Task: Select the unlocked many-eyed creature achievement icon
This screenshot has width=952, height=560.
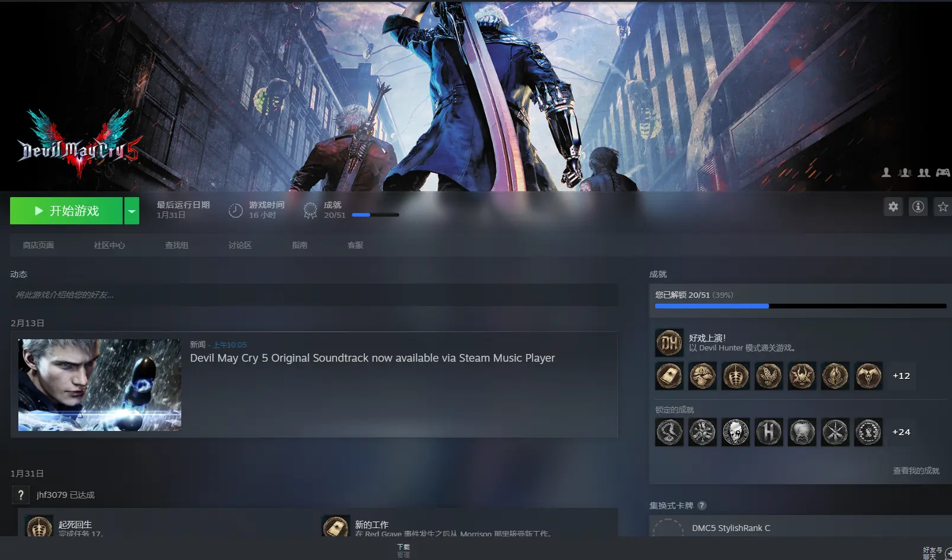Action: pos(769,376)
